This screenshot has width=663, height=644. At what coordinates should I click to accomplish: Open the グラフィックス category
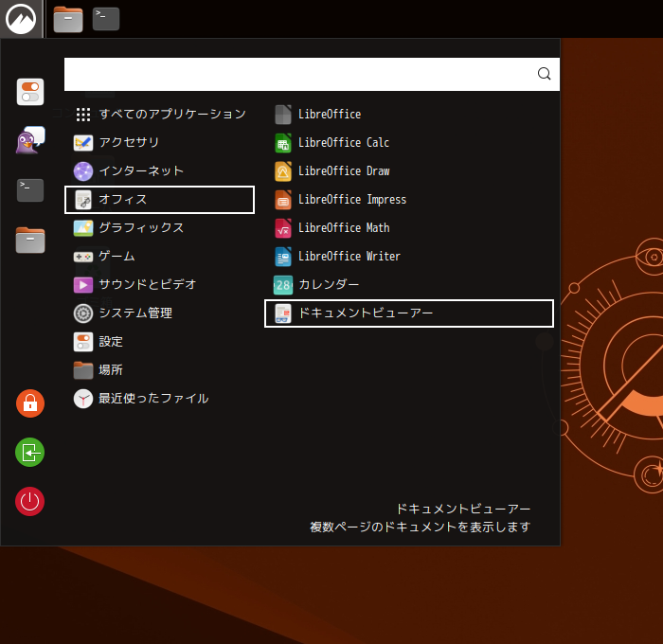pyautogui.click(x=159, y=228)
